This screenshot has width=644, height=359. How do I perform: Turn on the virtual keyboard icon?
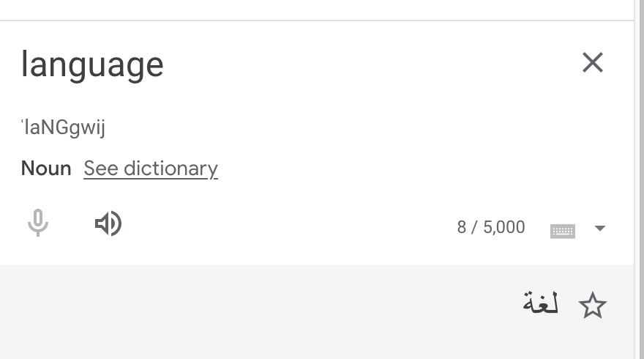(562, 231)
